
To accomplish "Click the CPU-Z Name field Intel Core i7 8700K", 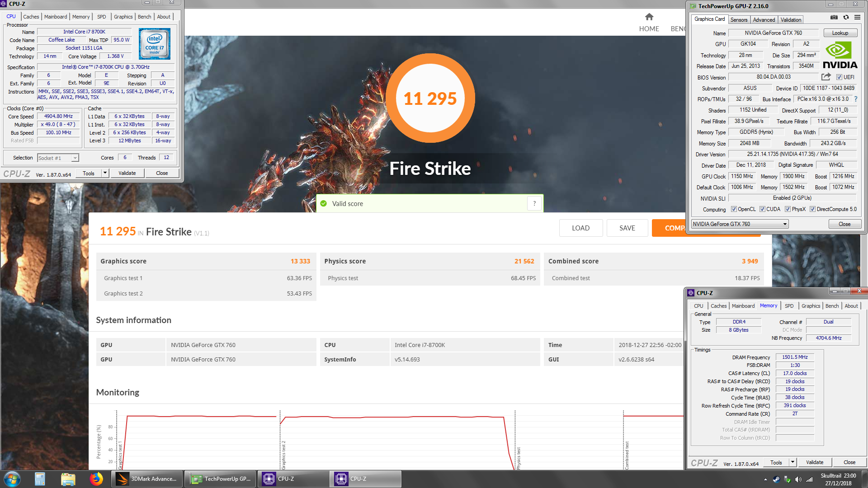I will point(84,32).
